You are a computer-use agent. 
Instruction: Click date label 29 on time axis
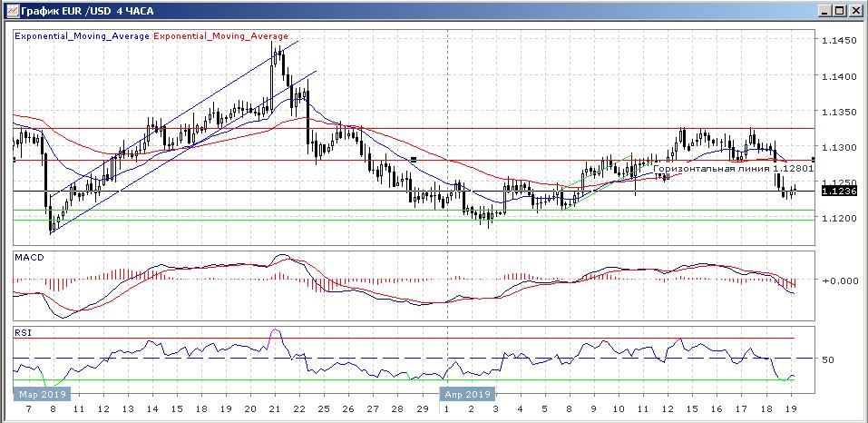point(422,409)
